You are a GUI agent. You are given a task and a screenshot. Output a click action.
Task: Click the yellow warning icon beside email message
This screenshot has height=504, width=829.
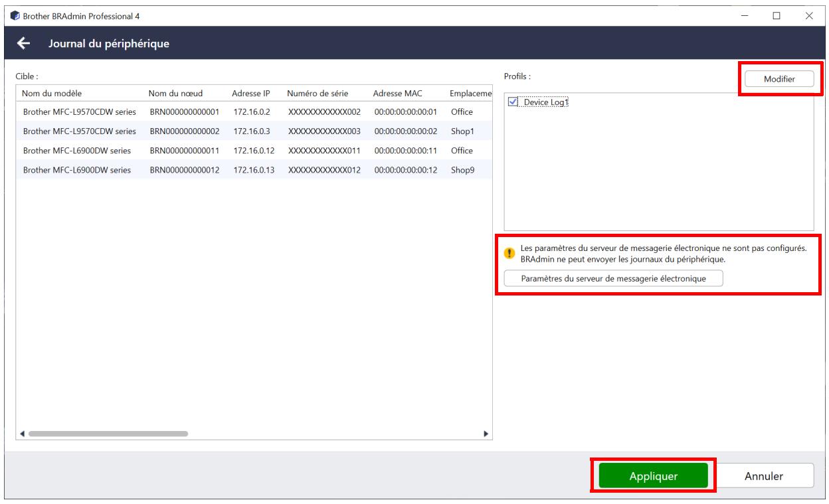(x=509, y=253)
